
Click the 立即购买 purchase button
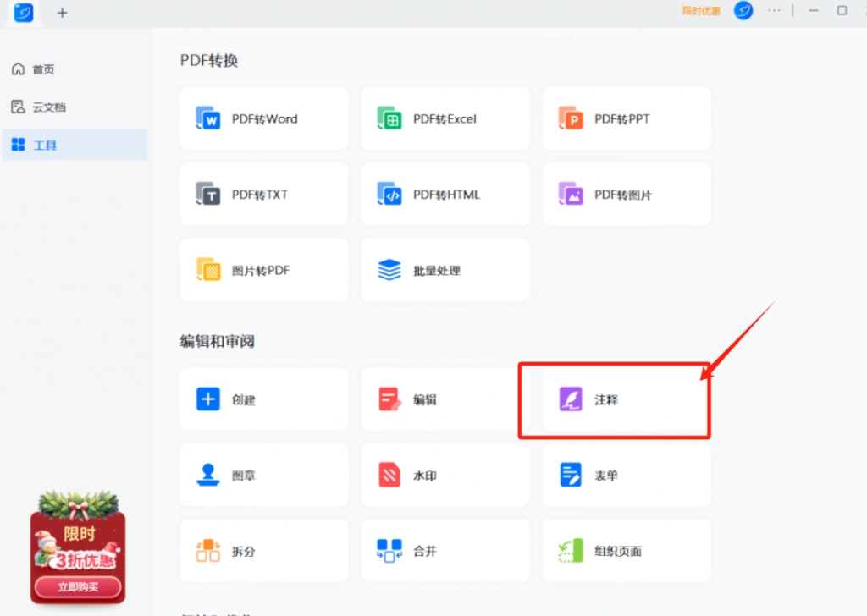click(x=78, y=586)
